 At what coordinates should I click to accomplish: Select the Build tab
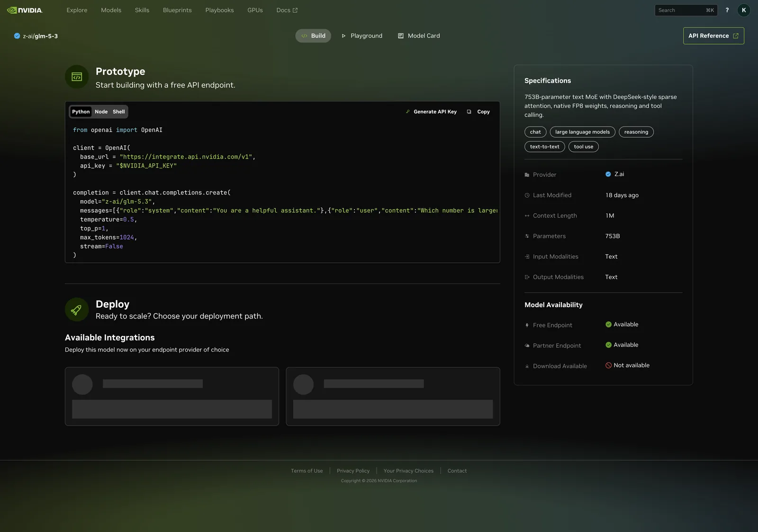click(313, 36)
